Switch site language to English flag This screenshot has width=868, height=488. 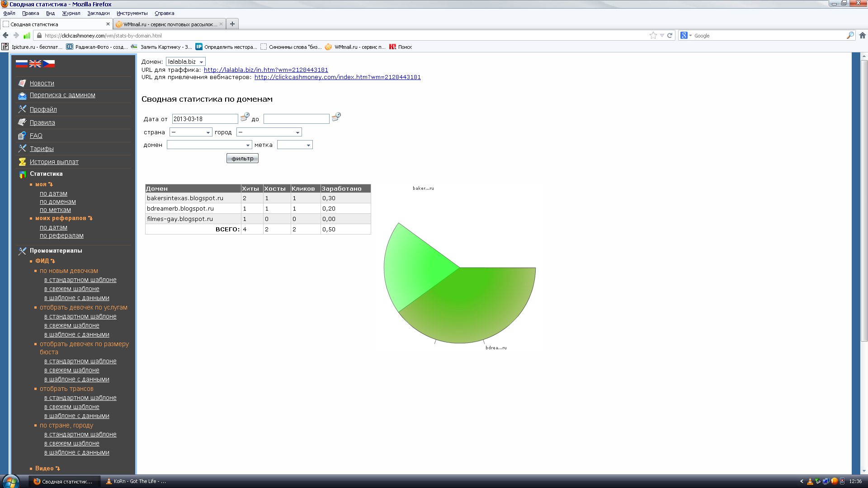click(35, 64)
